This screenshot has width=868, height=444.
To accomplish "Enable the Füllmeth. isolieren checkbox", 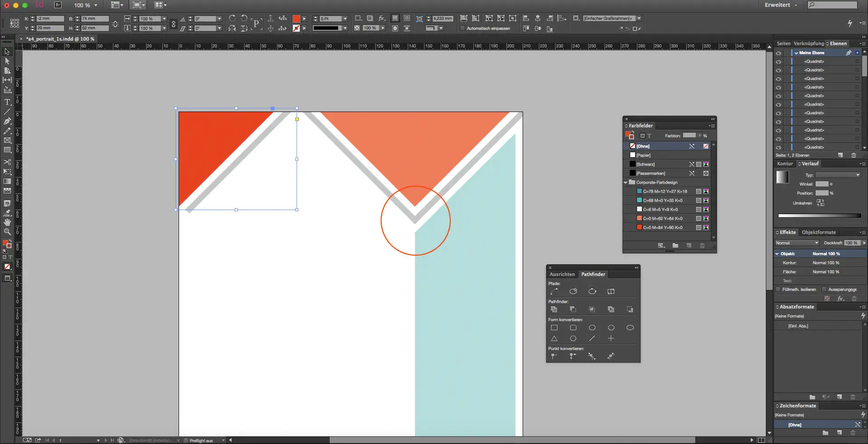I will point(778,290).
